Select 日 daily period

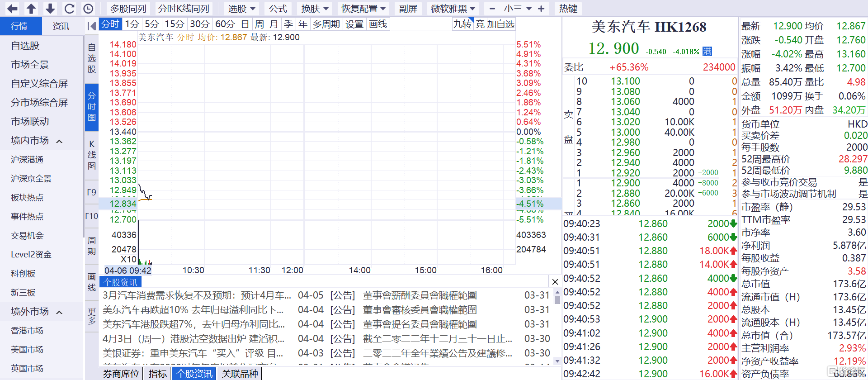tap(245, 24)
